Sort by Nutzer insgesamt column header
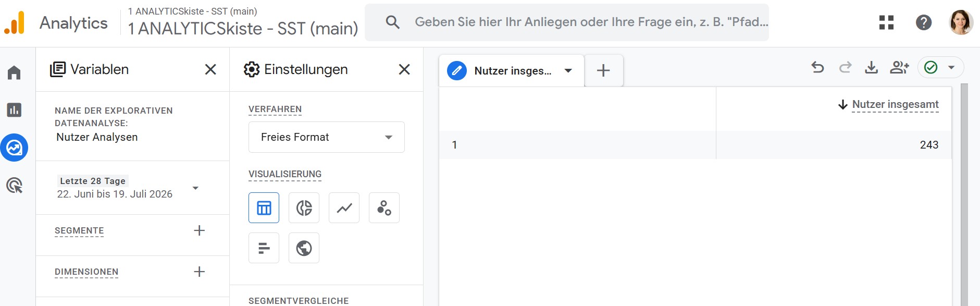The image size is (980, 306). tap(895, 105)
